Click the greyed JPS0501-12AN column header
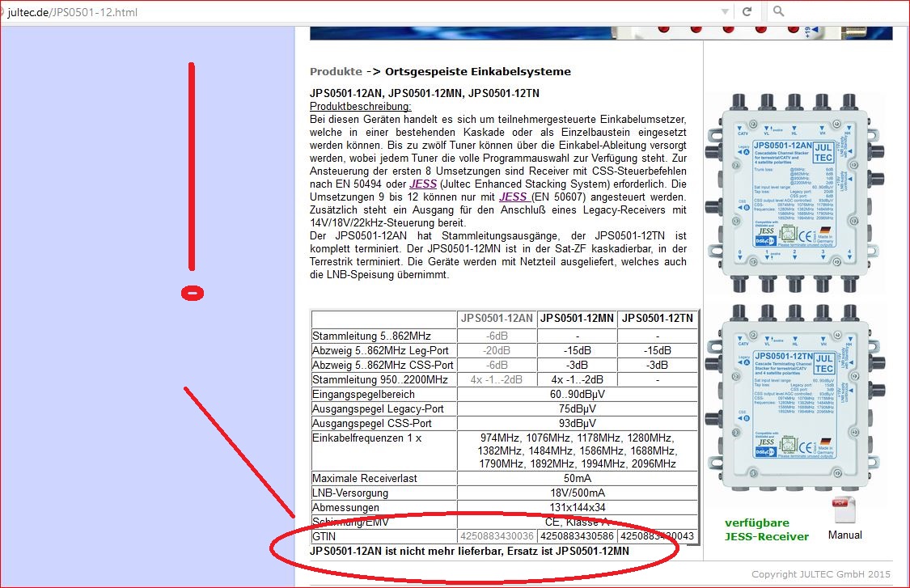 click(x=497, y=319)
